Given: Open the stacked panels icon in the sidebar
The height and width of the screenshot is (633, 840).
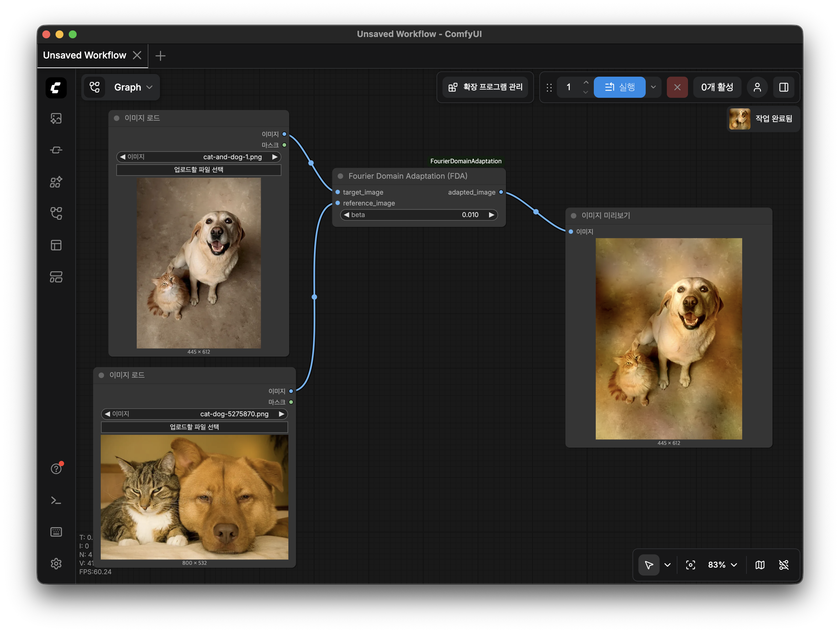Looking at the screenshot, I should (56, 277).
